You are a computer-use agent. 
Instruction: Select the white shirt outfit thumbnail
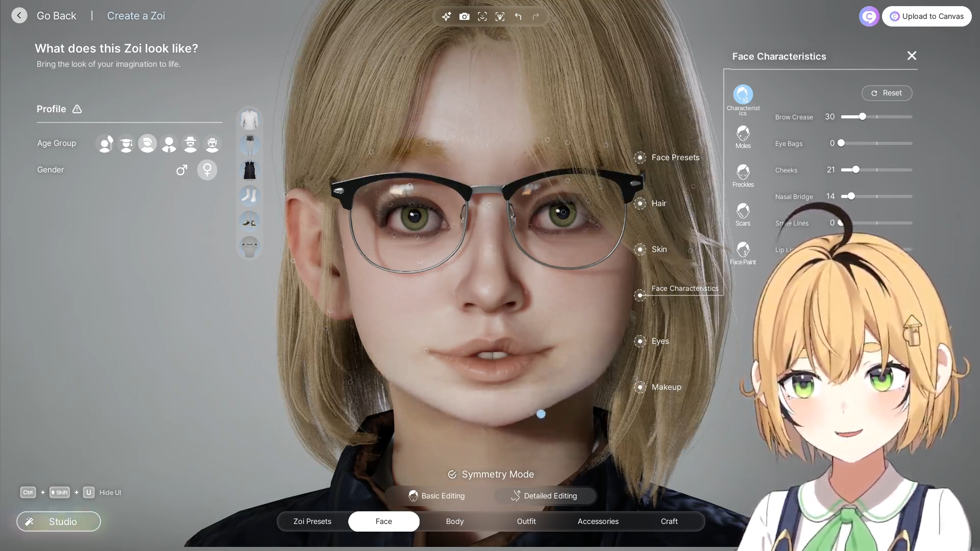tap(250, 119)
